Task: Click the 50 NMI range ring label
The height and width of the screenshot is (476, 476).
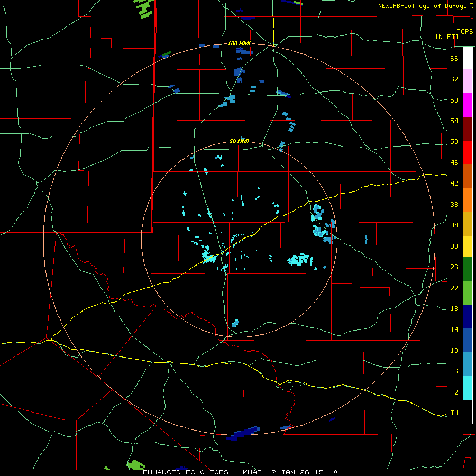Action: [x=239, y=141]
